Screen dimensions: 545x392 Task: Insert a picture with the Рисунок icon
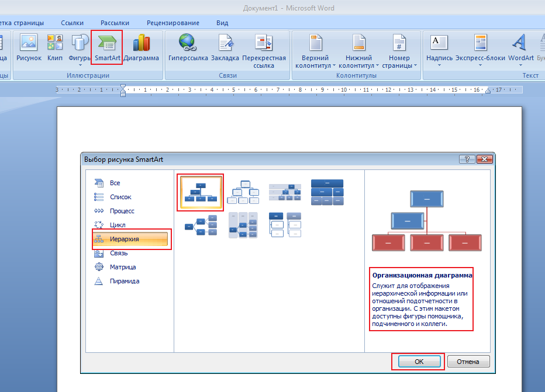coord(29,47)
